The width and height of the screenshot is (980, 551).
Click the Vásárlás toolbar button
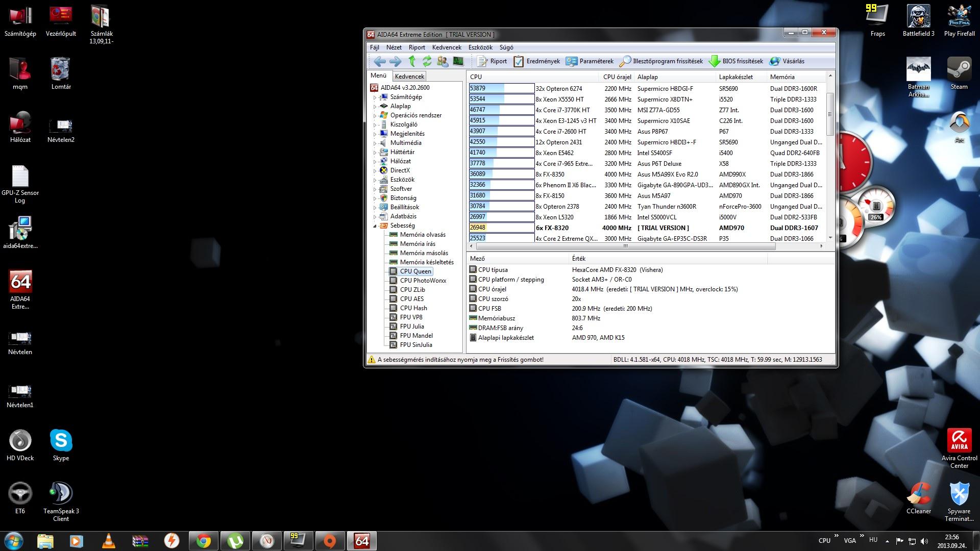pyautogui.click(x=787, y=61)
